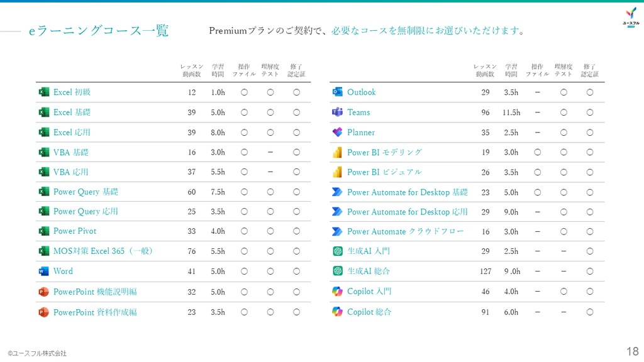Click the Word 理解度テスト circle mark
Screen dimensions: 644x362
pos(270,271)
